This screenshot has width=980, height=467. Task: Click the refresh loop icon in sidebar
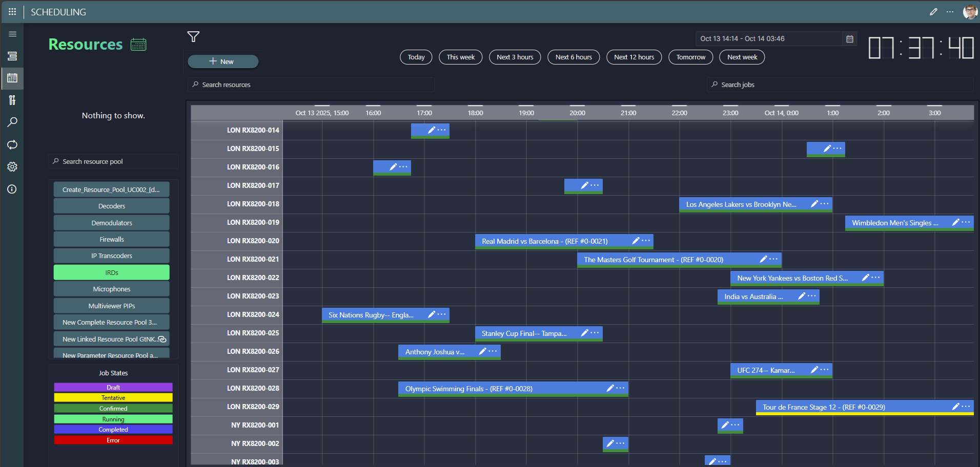point(12,145)
